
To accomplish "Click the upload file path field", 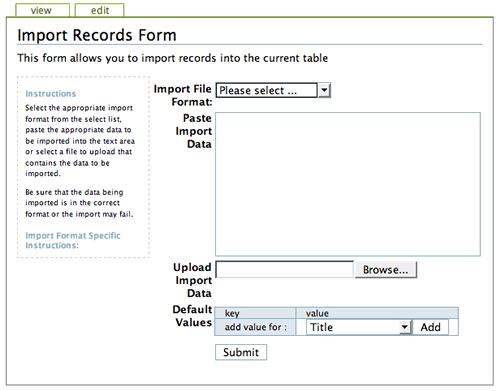I will coord(285,269).
